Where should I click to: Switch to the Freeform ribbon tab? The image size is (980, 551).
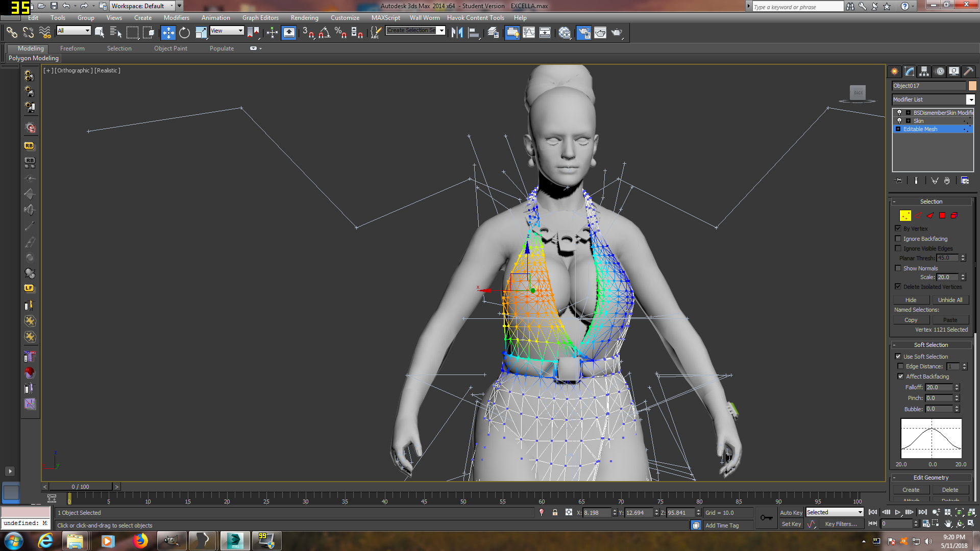[x=72, y=48]
